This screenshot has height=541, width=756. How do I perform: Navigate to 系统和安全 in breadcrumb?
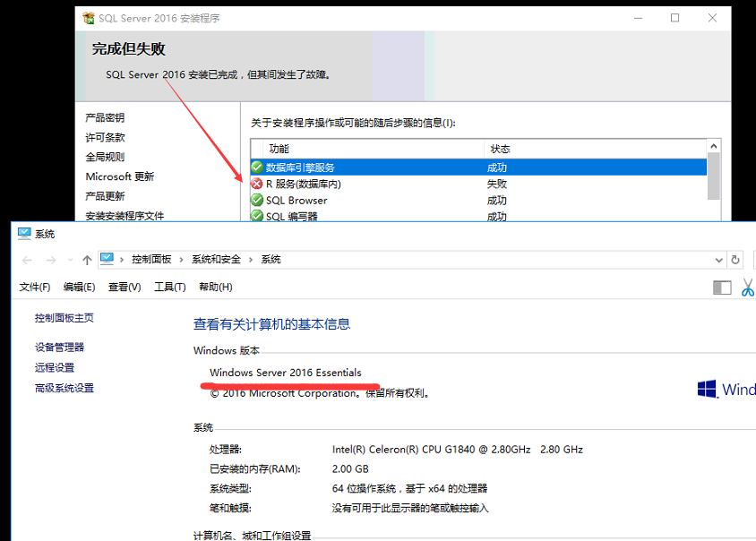[216, 260]
